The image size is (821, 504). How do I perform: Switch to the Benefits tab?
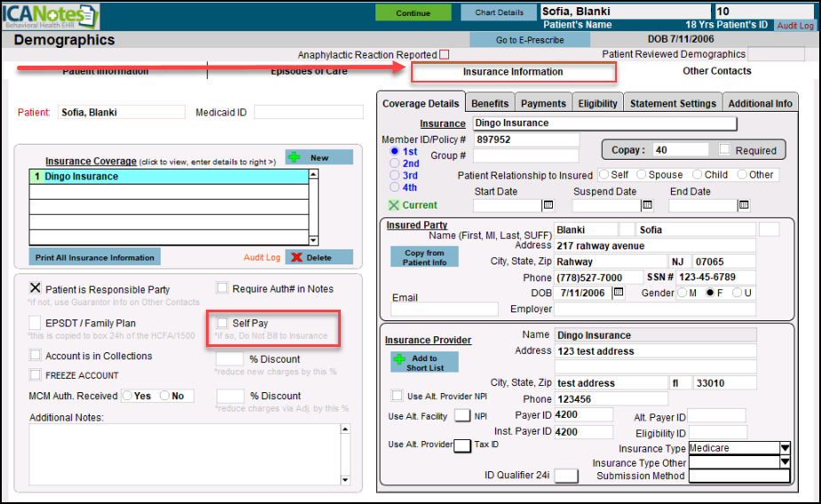[490, 104]
